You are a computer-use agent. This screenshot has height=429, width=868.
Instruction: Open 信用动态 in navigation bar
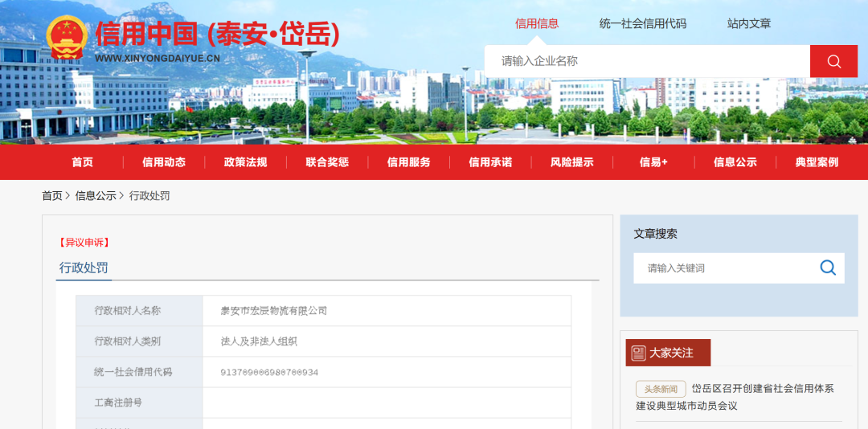click(x=164, y=162)
